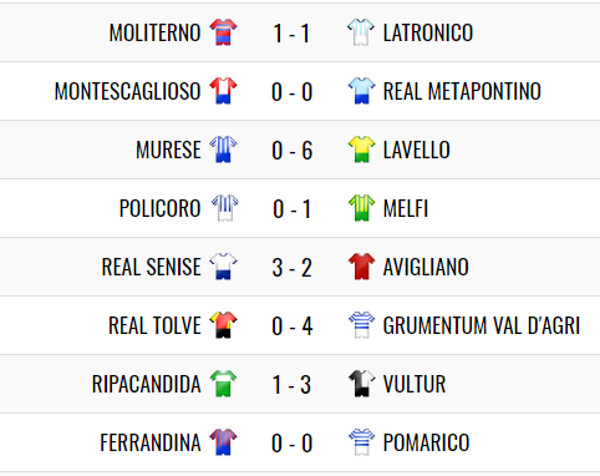The height and width of the screenshot is (476, 600).
Task: Click the Murese 0 - 6 Lavello score
Action: point(292,150)
